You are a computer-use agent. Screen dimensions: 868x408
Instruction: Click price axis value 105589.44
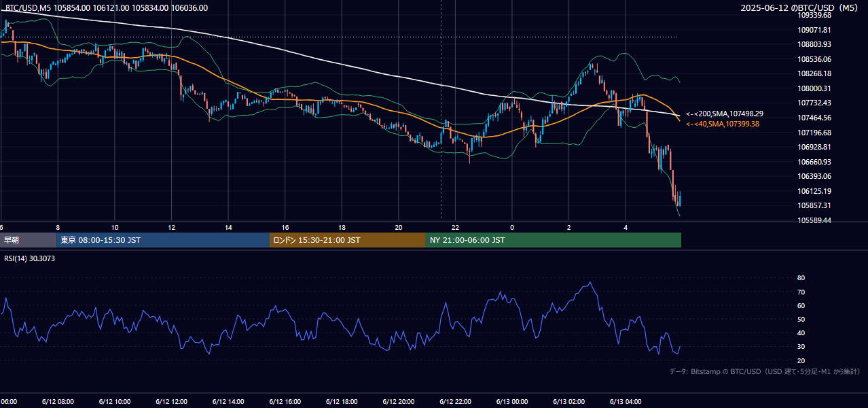click(814, 220)
